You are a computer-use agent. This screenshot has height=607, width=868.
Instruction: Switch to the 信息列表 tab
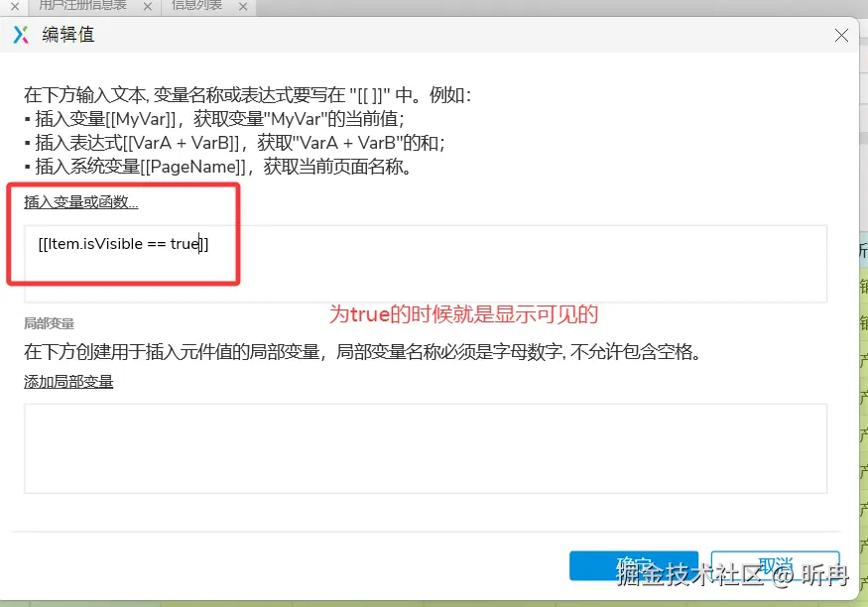tap(196, 5)
